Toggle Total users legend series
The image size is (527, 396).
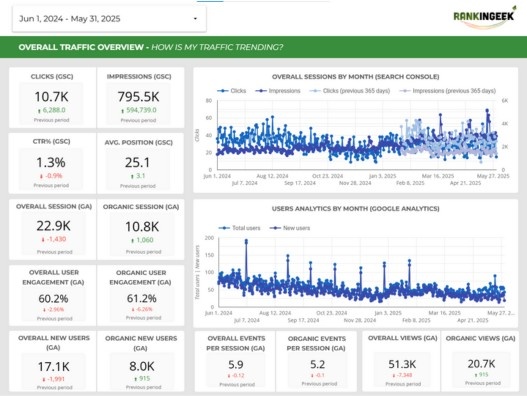tap(239, 228)
